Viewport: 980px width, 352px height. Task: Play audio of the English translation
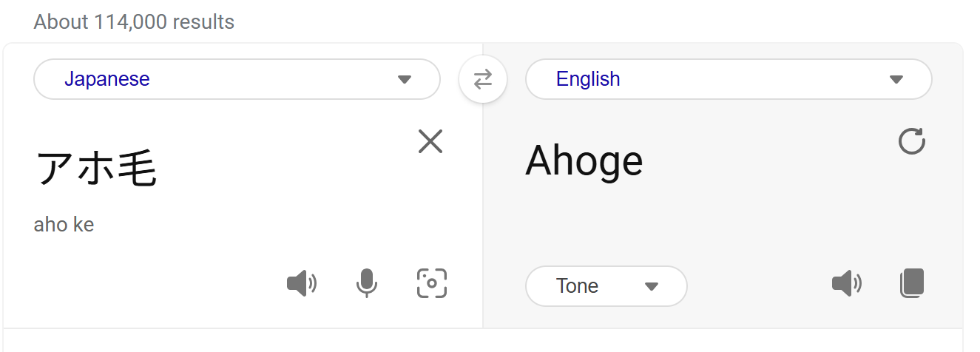pos(846,283)
